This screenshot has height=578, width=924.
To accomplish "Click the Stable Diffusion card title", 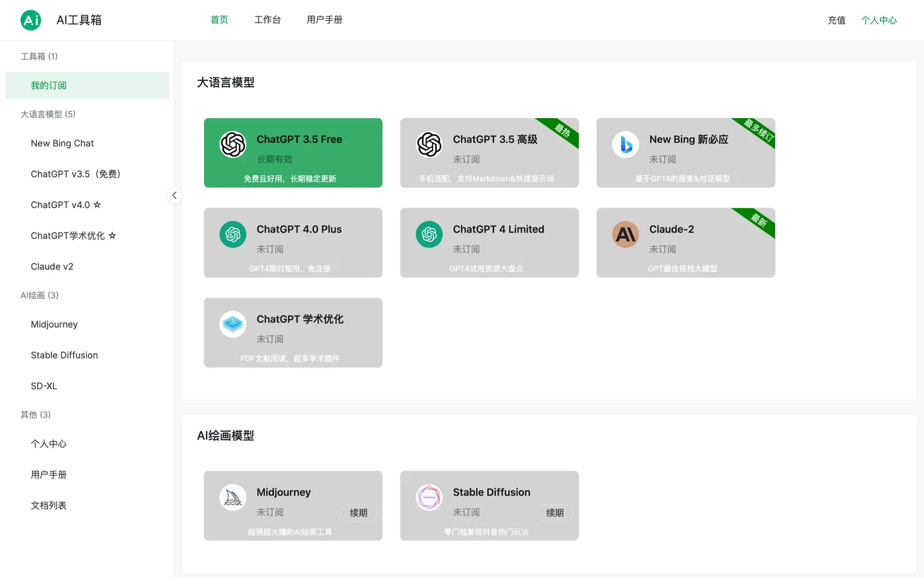I will pos(492,493).
